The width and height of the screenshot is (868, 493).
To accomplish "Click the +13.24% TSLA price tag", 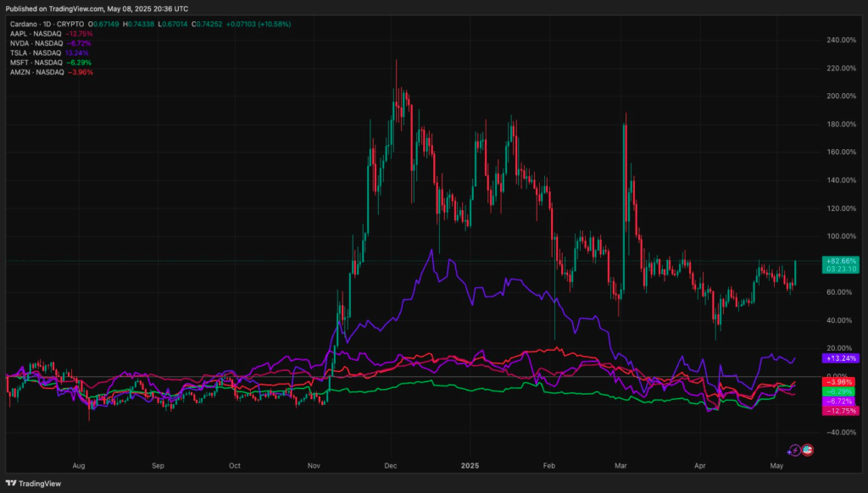I will pyautogui.click(x=840, y=358).
